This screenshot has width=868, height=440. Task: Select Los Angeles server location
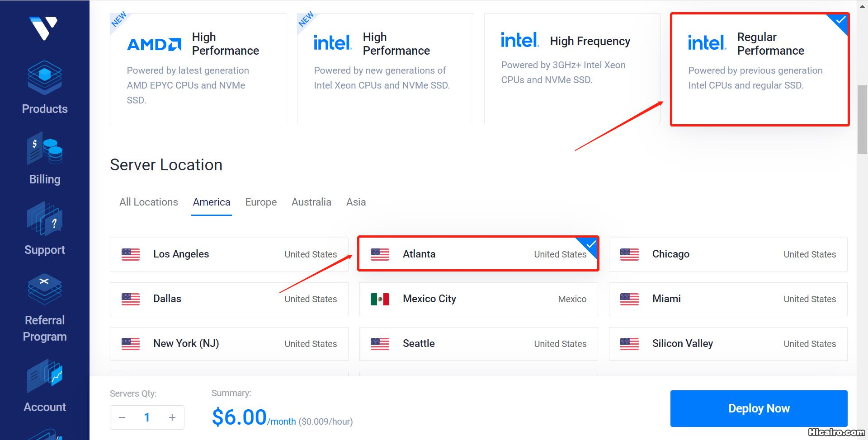229,254
